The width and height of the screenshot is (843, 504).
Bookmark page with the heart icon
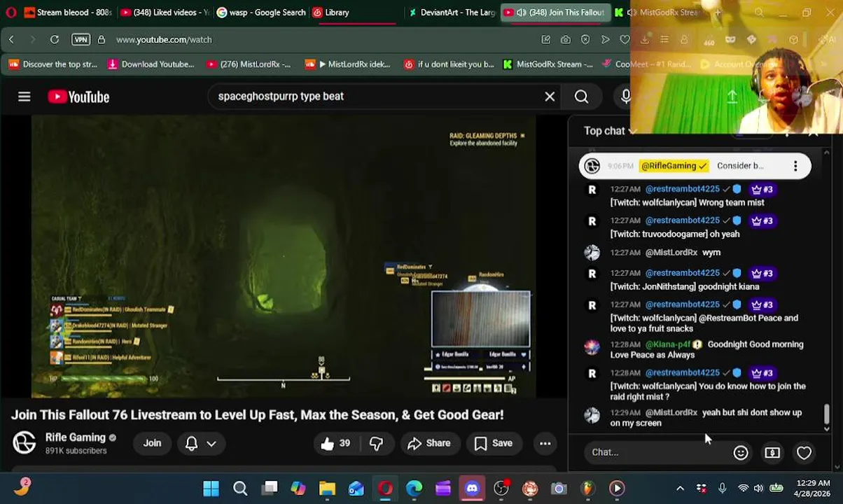click(625, 40)
